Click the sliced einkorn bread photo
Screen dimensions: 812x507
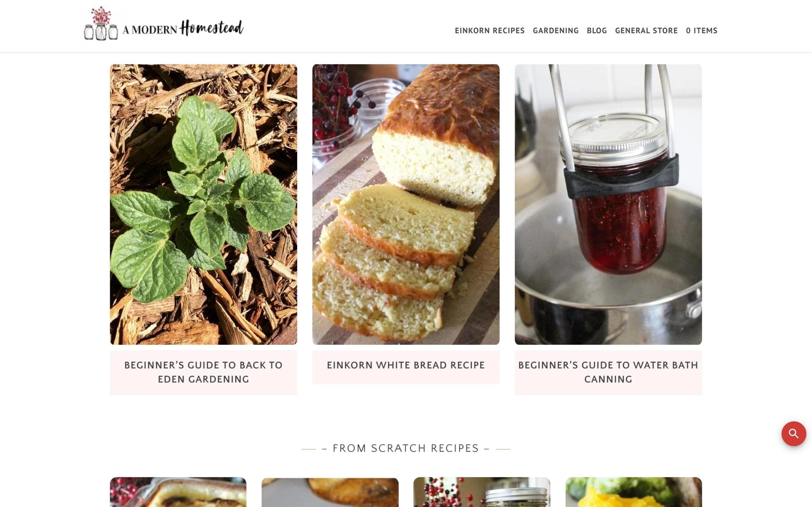click(406, 205)
